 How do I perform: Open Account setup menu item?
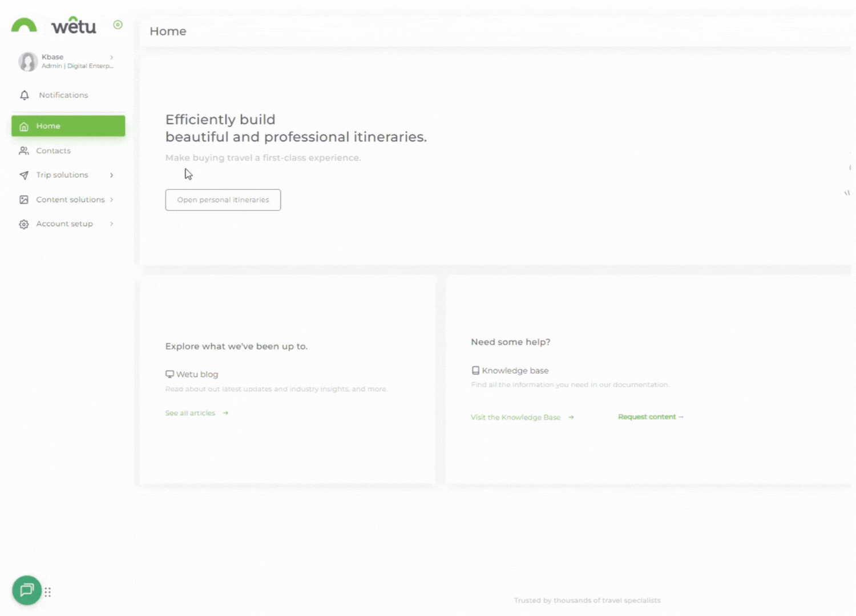(68, 224)
